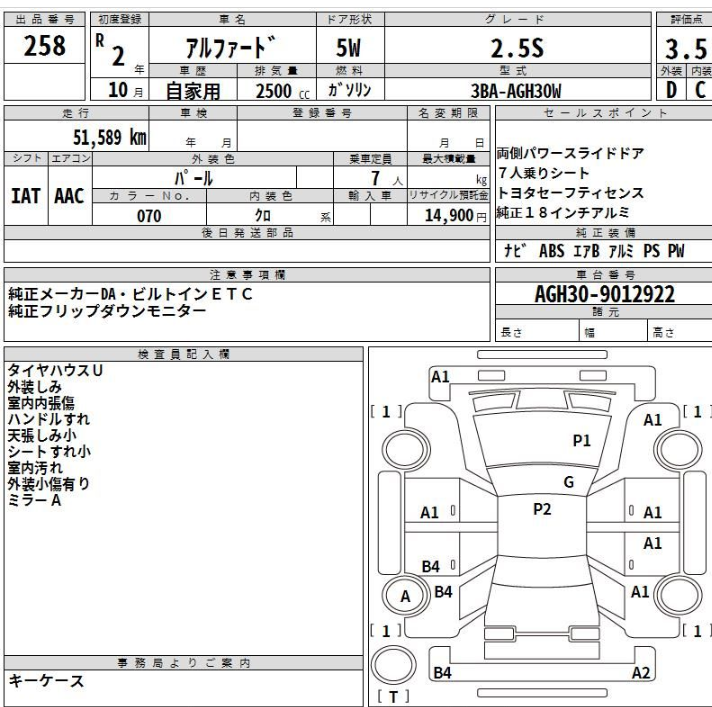
Task: Click the air conditioner code AAC
Action: pos(69,196)
